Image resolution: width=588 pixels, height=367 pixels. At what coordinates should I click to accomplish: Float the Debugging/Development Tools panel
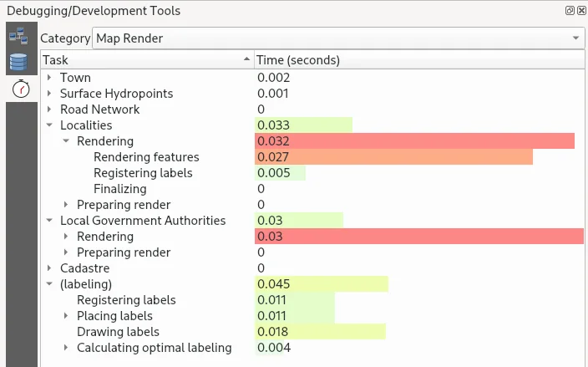pos(569,11)
